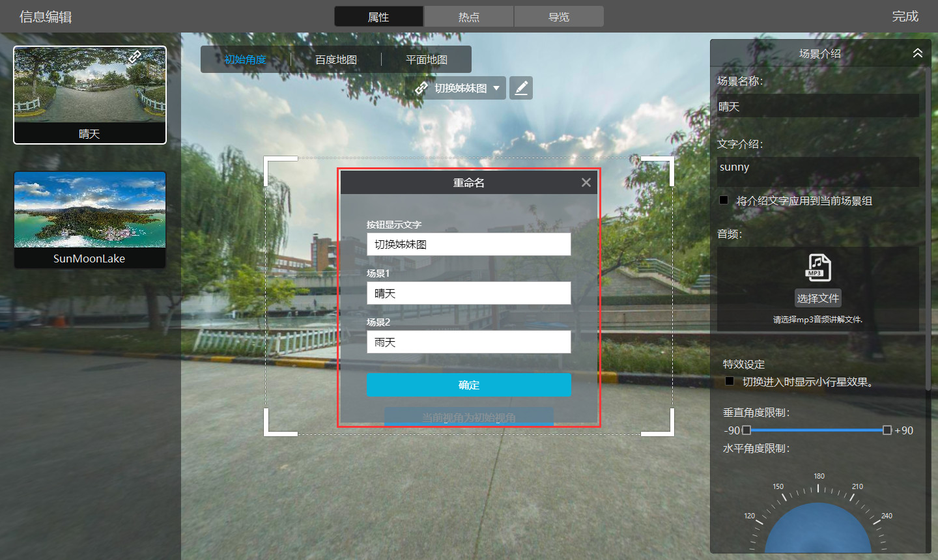Switch to the 导览 tab
Viewport: 938px width, 560px height.
point(558,17)
